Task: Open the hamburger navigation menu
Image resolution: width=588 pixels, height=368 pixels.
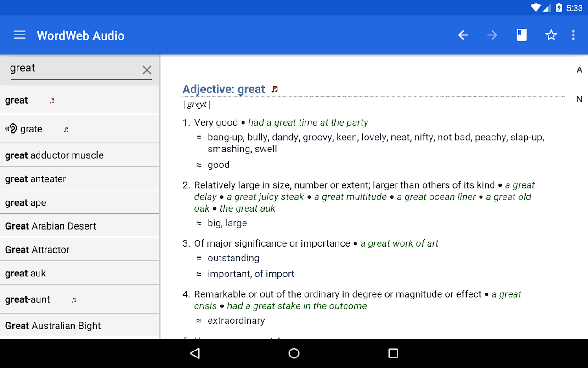Action: click(19, 35)
